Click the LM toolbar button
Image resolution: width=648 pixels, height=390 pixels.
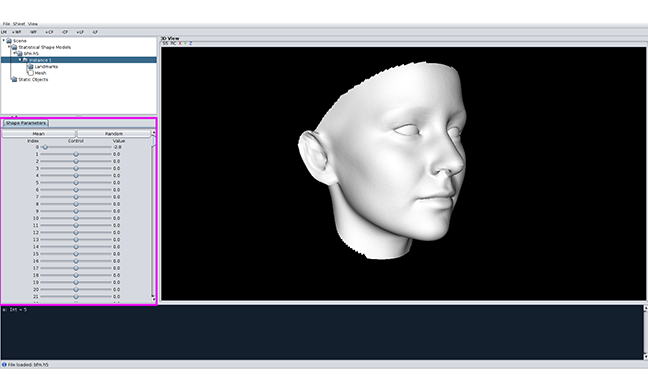click(4, 32)
